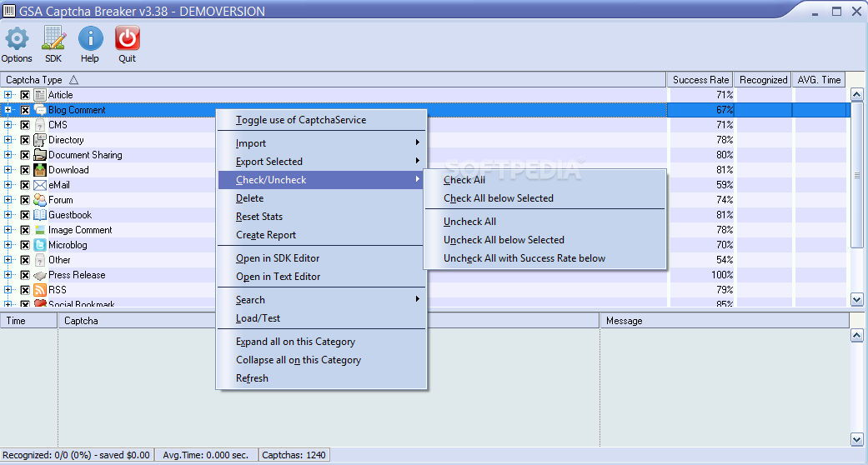The image size is (868, 465).
Task: Click the application icon in title bar
Action: 9,11
